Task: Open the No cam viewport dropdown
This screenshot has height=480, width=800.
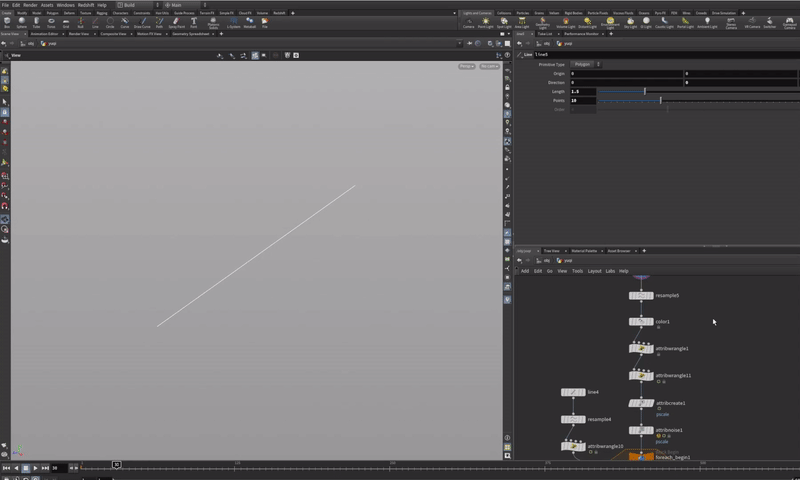Action: click(x=489, y=66)
